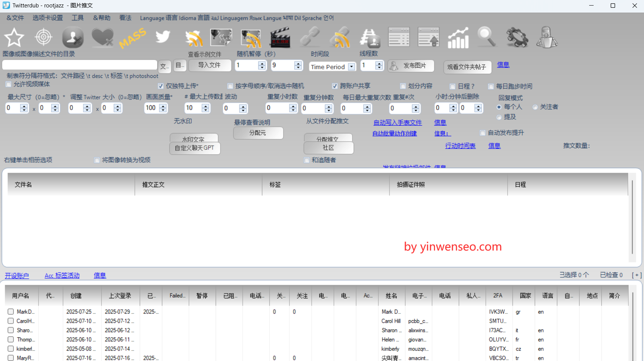The height and width of the screenshot is (361, 644).
Task: Click the white star favorites icon
Action: [14, 37]
